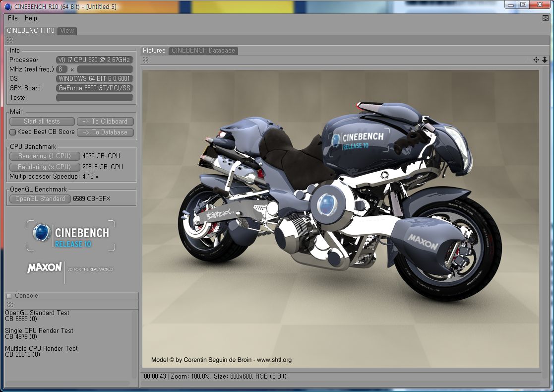Screen dimensions: 554x392
Task: Minimize the CINEBENCH R10 window
Action: click(510, 5)
